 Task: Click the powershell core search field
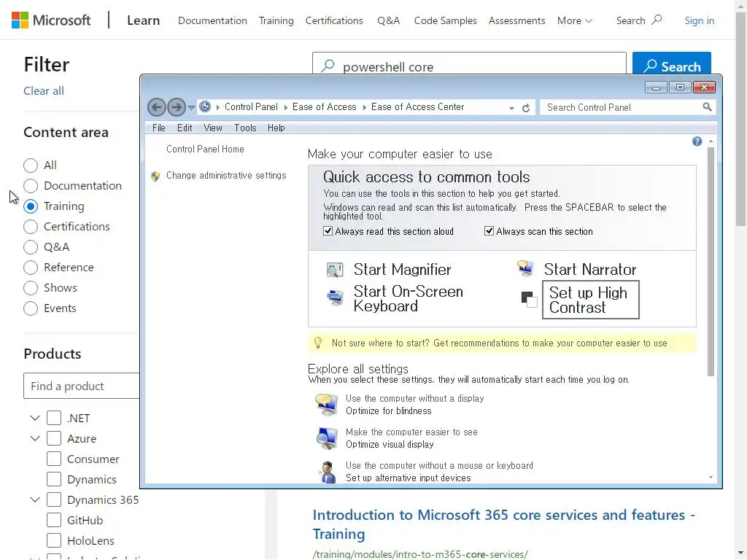click(469, 64)
